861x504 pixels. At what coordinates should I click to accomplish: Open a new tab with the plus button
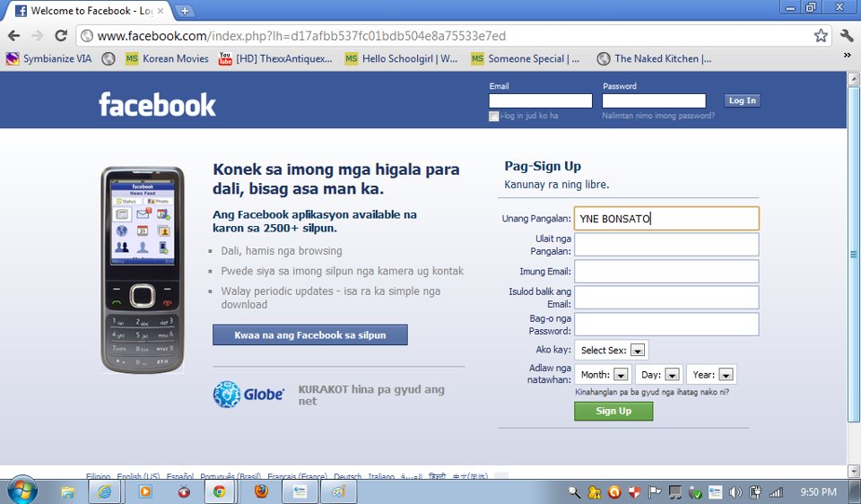[185, 11]
